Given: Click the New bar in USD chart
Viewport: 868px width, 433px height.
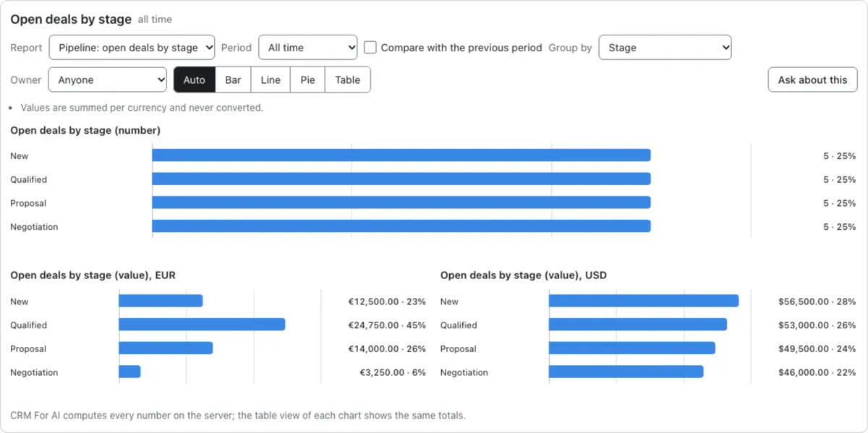Looking at the screenshot, I should [x=644, y=301].
